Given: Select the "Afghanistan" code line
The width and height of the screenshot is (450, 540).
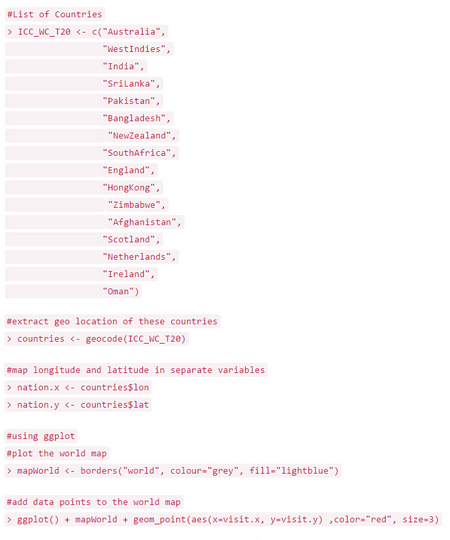Looking at the screenshot, I should coord(95,222).
